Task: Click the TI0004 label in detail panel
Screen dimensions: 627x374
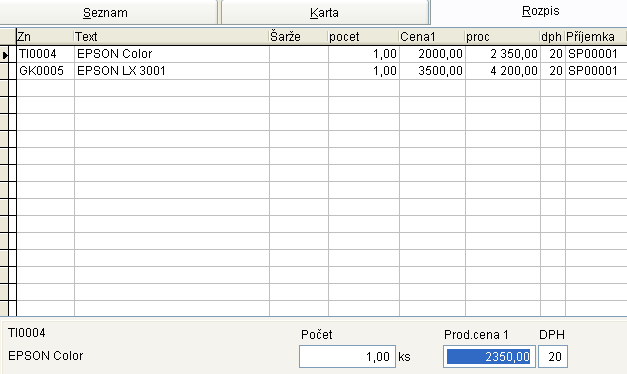Action: click(27, 333)
